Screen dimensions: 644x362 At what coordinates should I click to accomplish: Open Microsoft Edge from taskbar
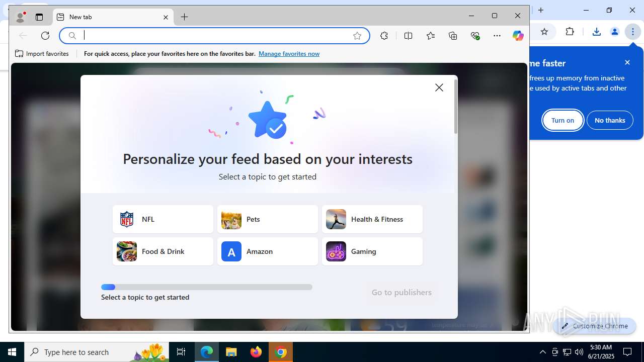(x=207, y=352)
